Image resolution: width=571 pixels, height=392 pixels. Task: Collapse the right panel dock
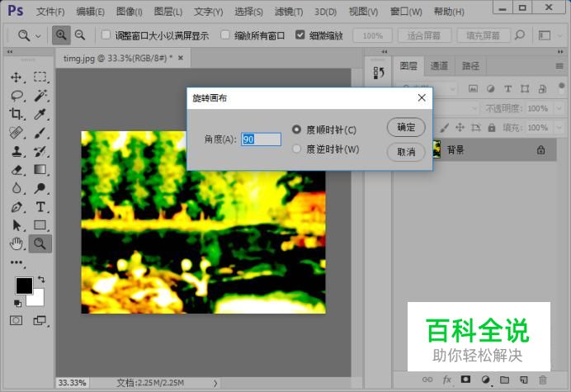tap(560, 52)
